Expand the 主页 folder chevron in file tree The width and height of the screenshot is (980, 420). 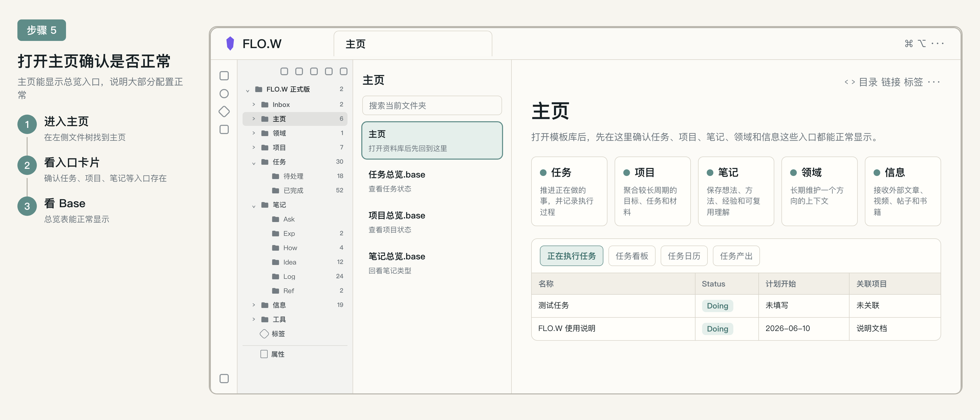tap(254, 119)
